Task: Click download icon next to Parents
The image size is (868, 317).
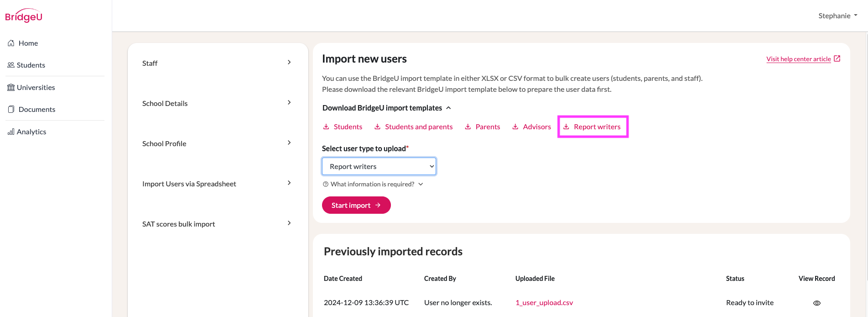Action: point(468,127)
